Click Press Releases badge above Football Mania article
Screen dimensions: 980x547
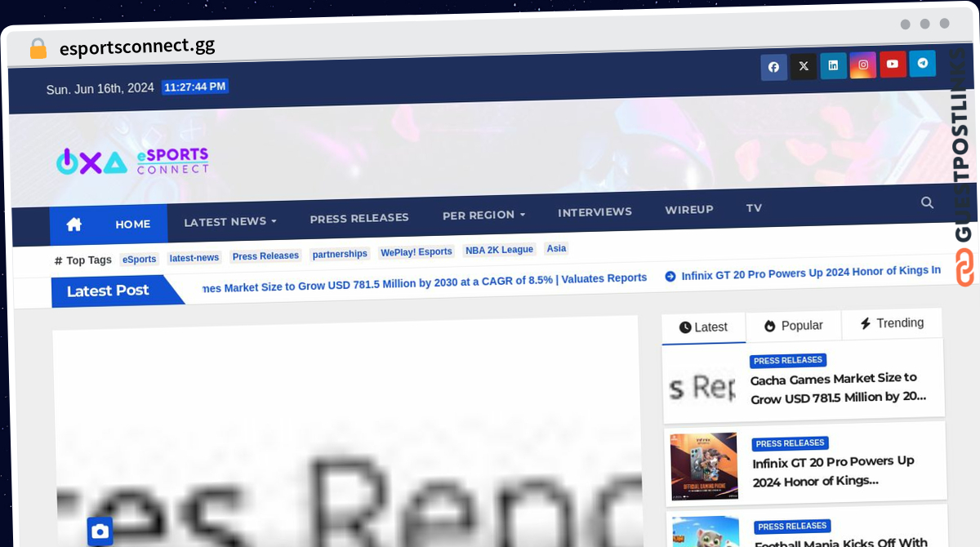click(x=792, y=527)
